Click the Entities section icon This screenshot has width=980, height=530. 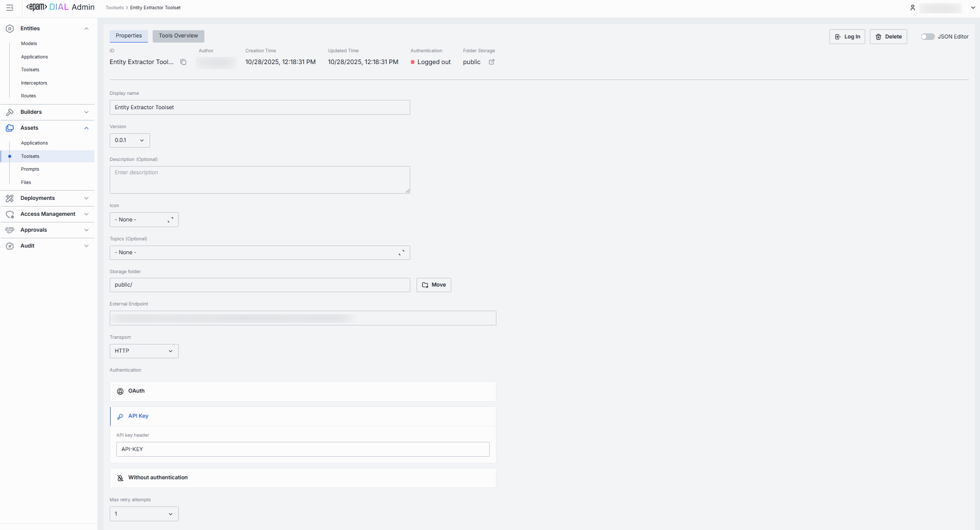[10, 29]
